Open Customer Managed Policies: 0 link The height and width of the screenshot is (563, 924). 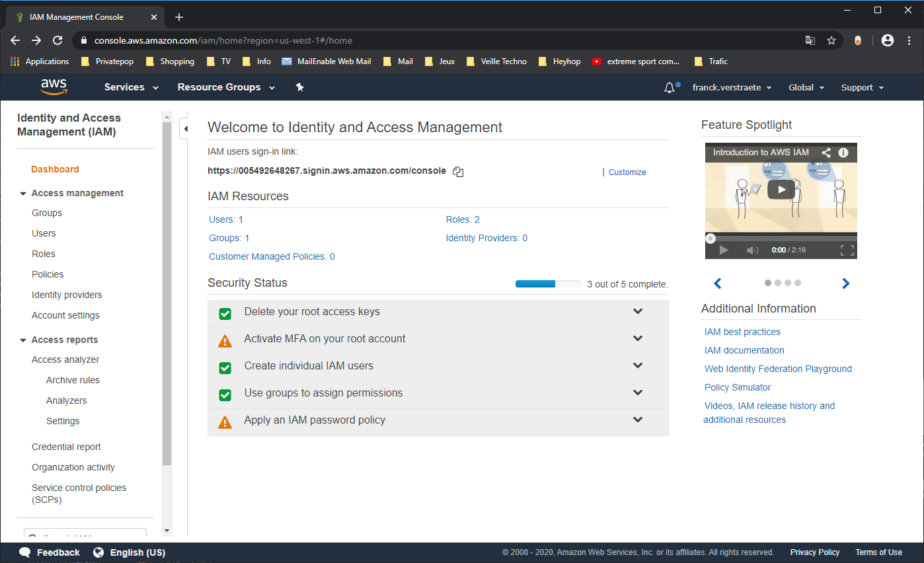[x=272, y=256]
